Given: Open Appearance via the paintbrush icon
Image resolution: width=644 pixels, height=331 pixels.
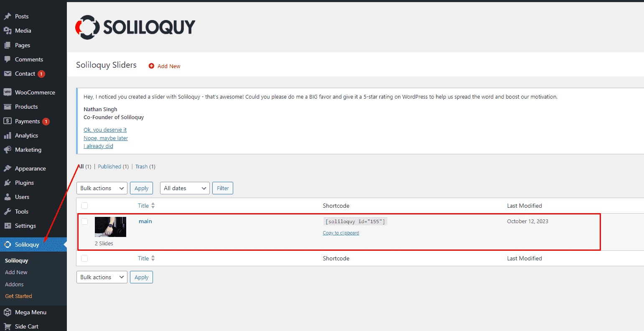Looking at the screenshot, I should point(7,168).
